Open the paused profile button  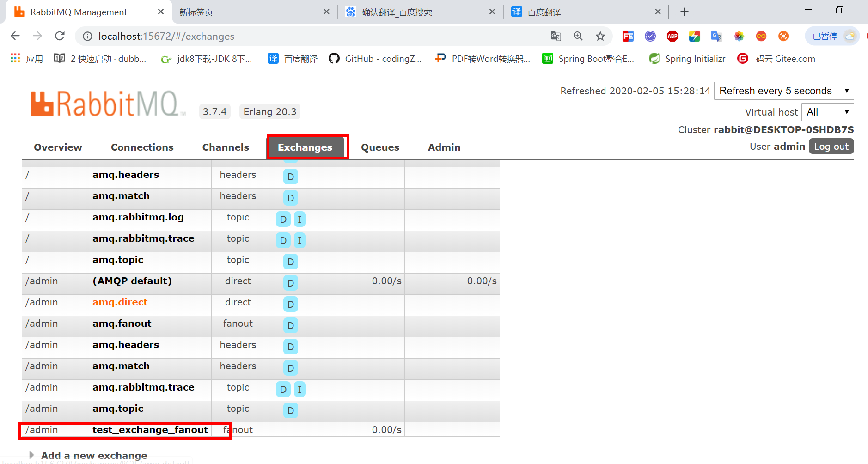(832, 36)
